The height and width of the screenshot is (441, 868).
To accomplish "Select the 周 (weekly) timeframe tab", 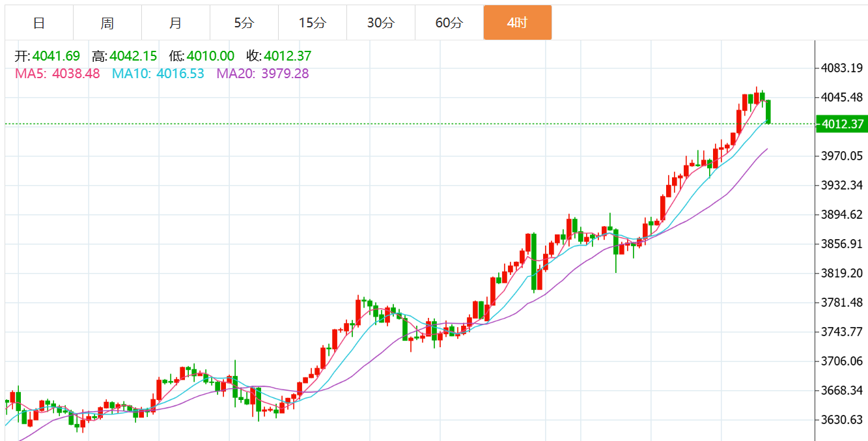I will click(107, 23).
